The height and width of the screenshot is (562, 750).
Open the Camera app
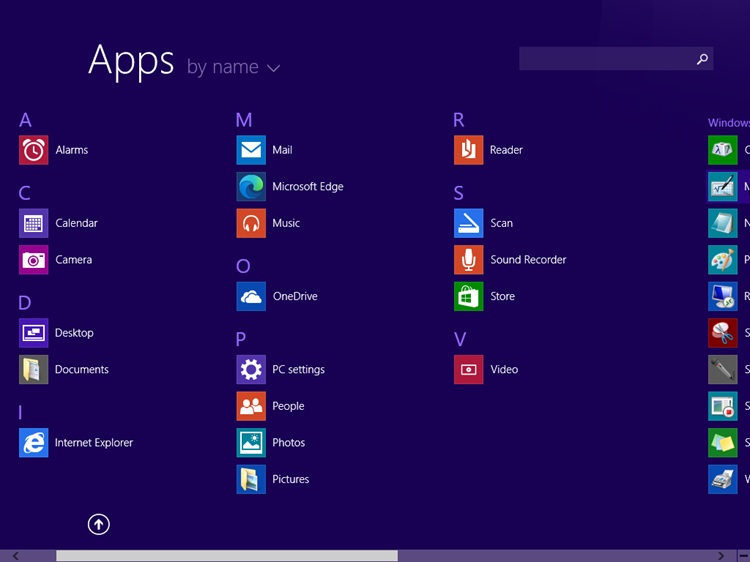pos(33,260)
